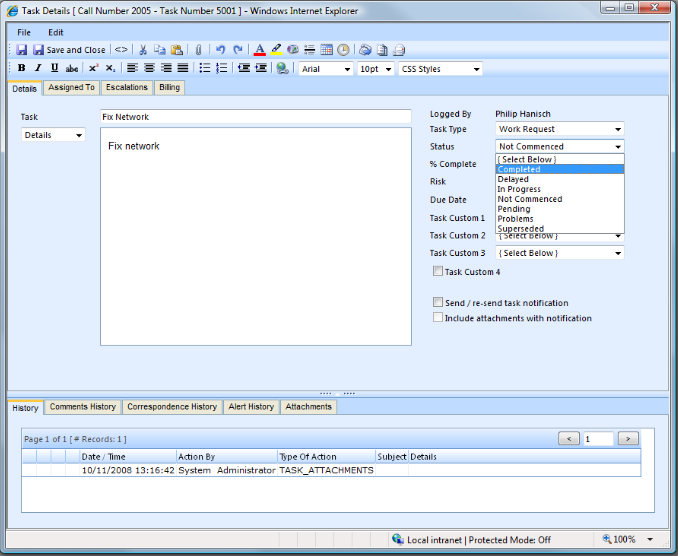Go to next history page
The width and height of the screenshot is (678, 556).
(628, 439)
